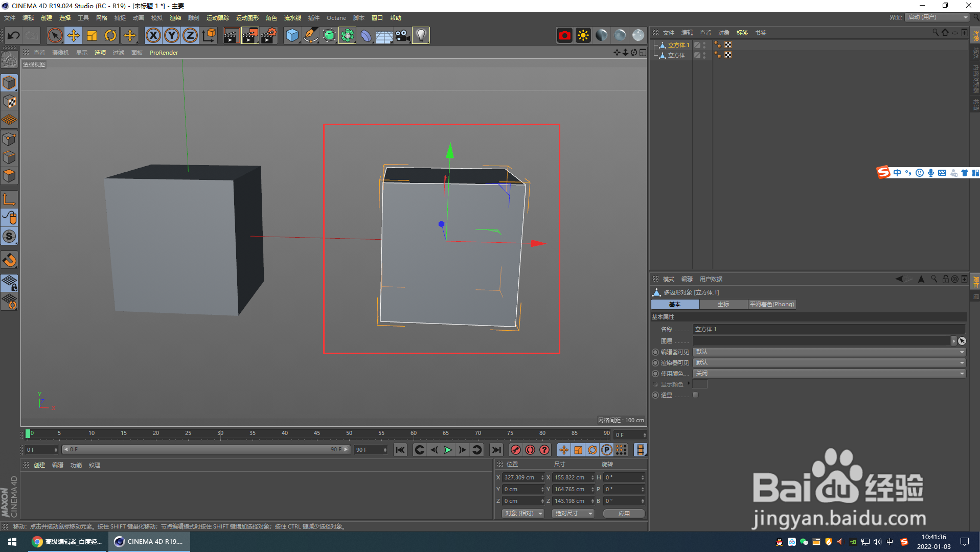
Task: Add a Bend deformer object
Action: tap(366, 35)
